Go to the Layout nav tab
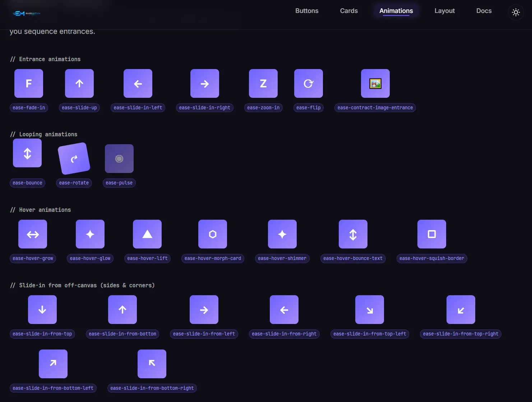The image size is (532, 402). pos(445,11)
